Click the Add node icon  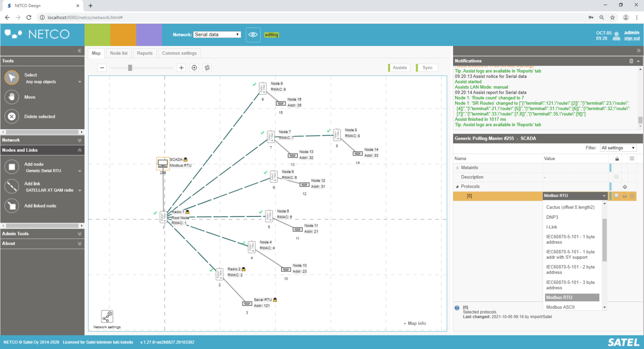[12, 167]
